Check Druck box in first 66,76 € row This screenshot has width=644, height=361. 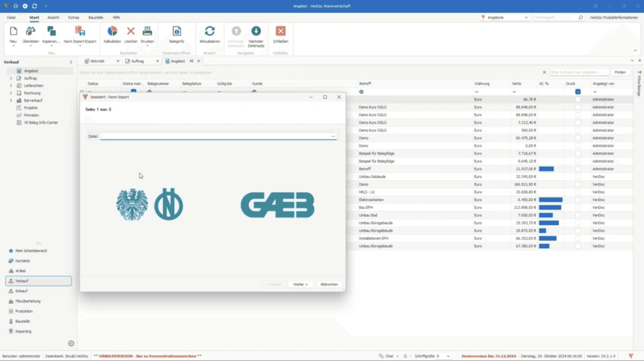tap(578, 100)
